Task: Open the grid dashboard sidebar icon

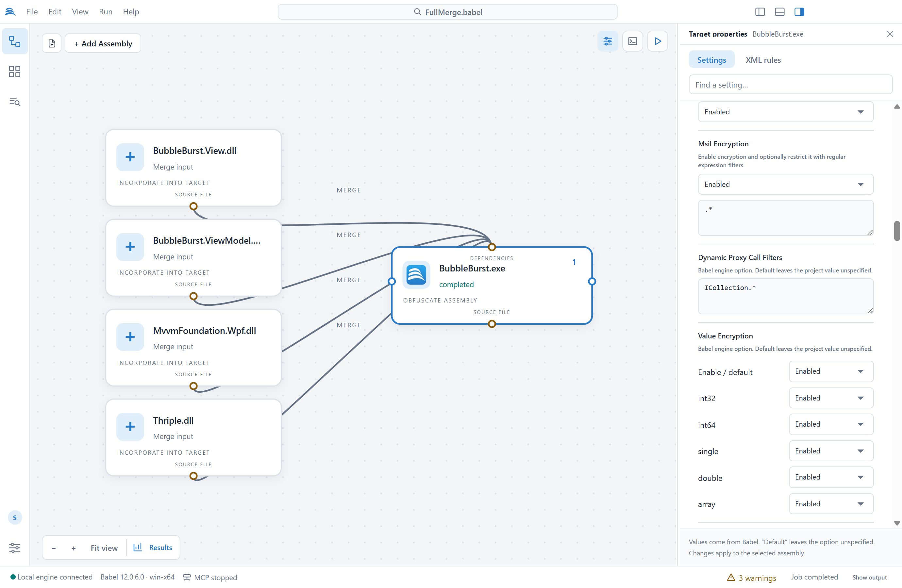Action: tap(15, 72)
